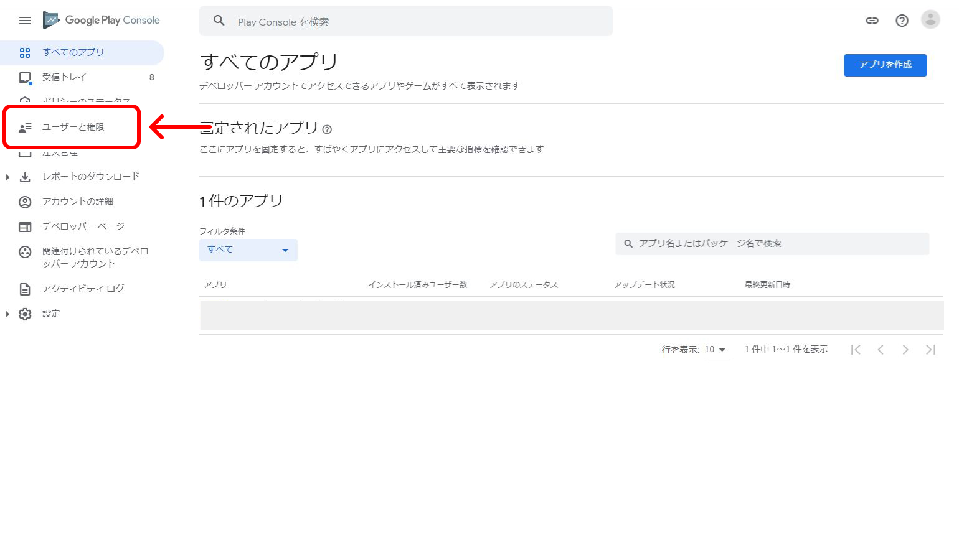959x560 pixels.
Task: Open the rows-per-page dropdown showing 10
Action: pos(716,350)
